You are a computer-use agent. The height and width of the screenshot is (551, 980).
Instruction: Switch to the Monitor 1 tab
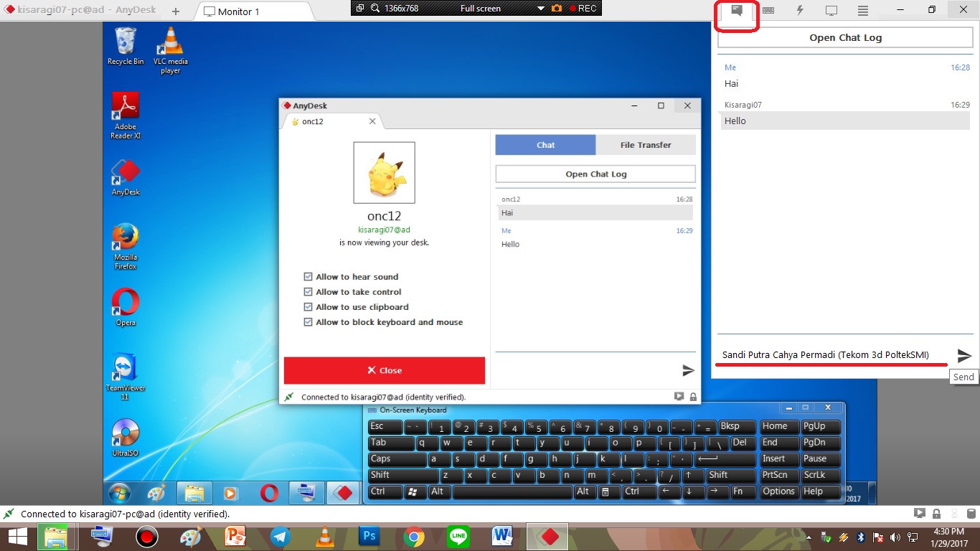click(255, 11)
